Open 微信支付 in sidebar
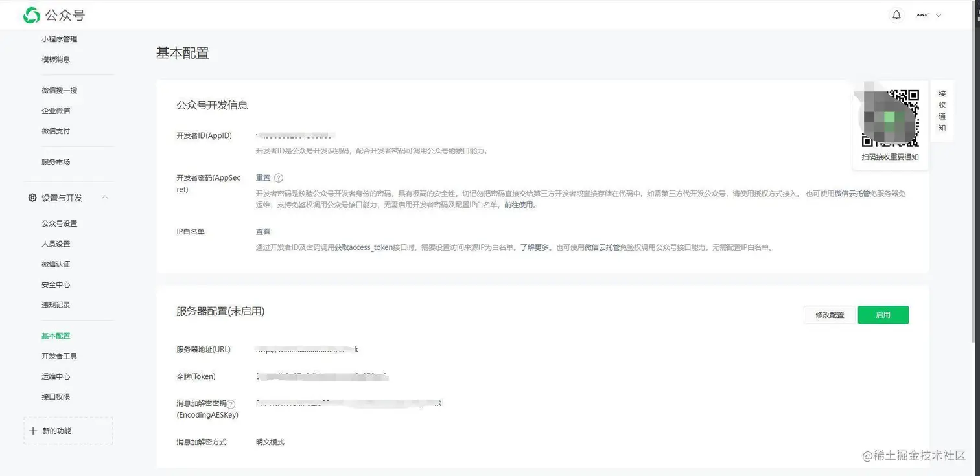Image resolution: width=980 pixels, height=476 pixels. coord(56,131)
